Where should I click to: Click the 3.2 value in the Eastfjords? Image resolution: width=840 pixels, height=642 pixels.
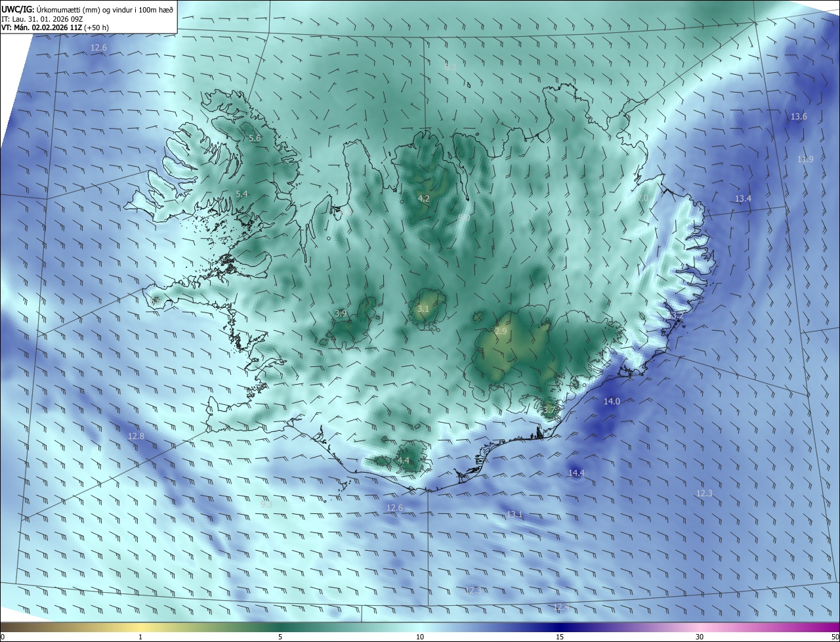[x=677, y=316]
